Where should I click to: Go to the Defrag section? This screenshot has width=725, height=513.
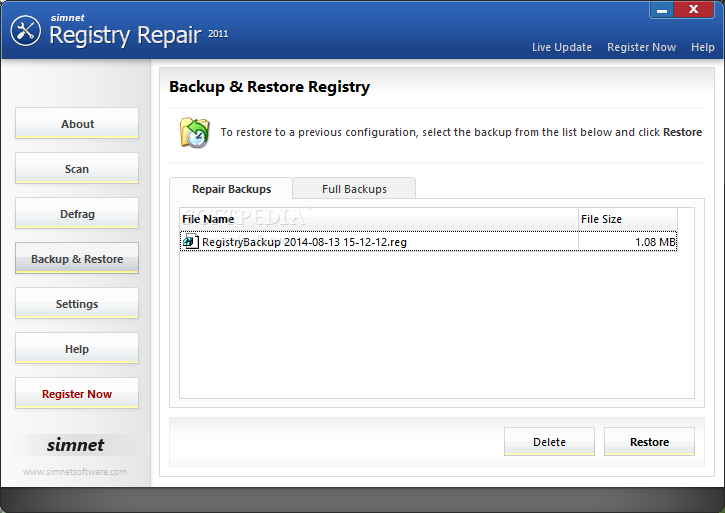77,213
